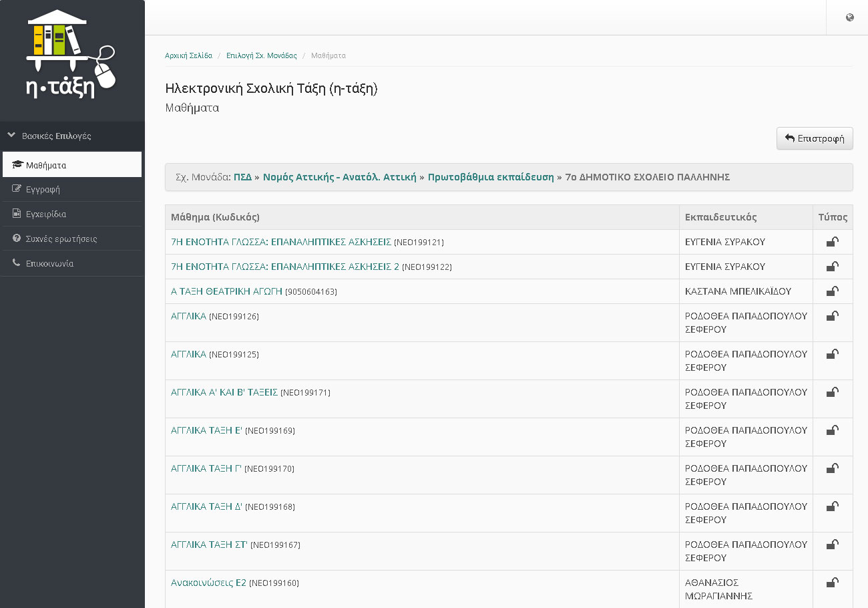The image size is (868, 608).
Task: Select Μαθήματα in the sidebar menu
Action: [45, 165]
